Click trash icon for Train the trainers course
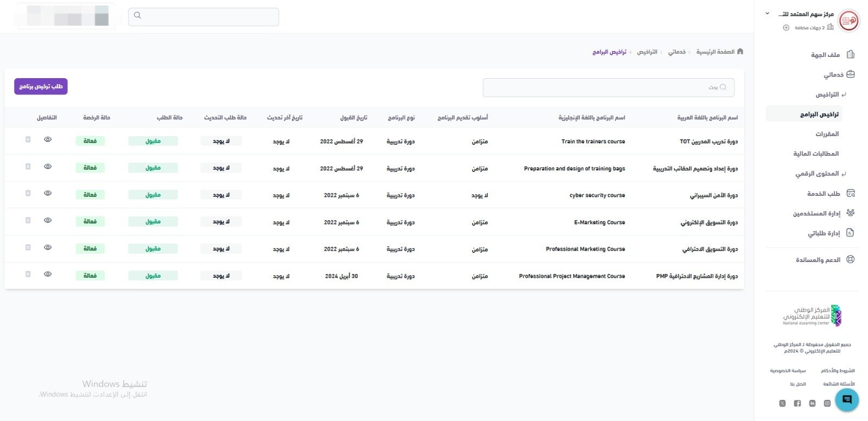Screen dimensions: 868x421 tap(28, 140)
